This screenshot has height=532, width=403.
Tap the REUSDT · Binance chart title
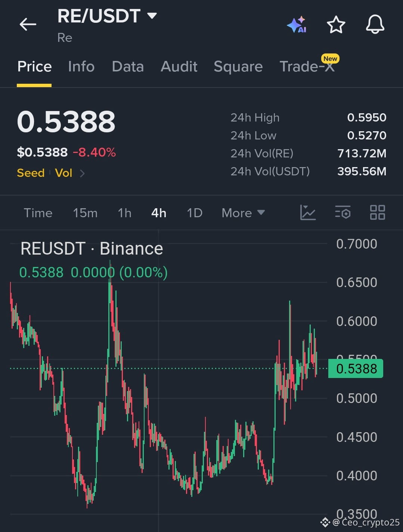92,249
